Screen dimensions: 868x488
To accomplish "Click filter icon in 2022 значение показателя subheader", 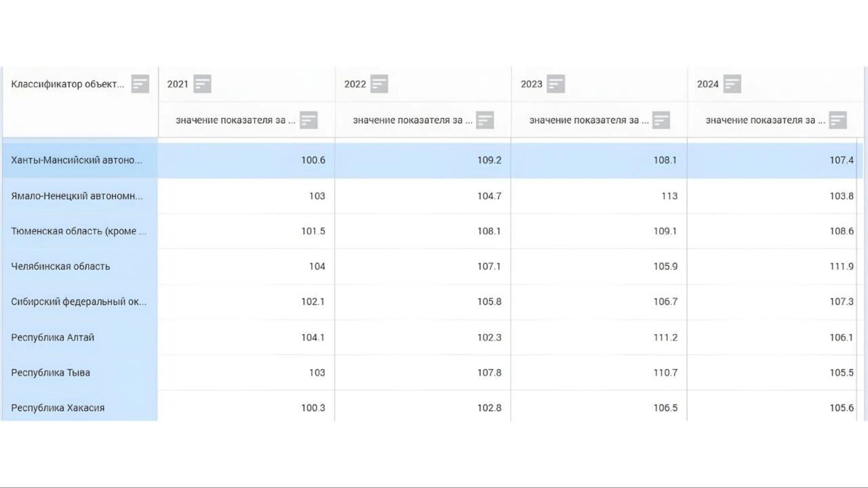I will coord(485,120).
